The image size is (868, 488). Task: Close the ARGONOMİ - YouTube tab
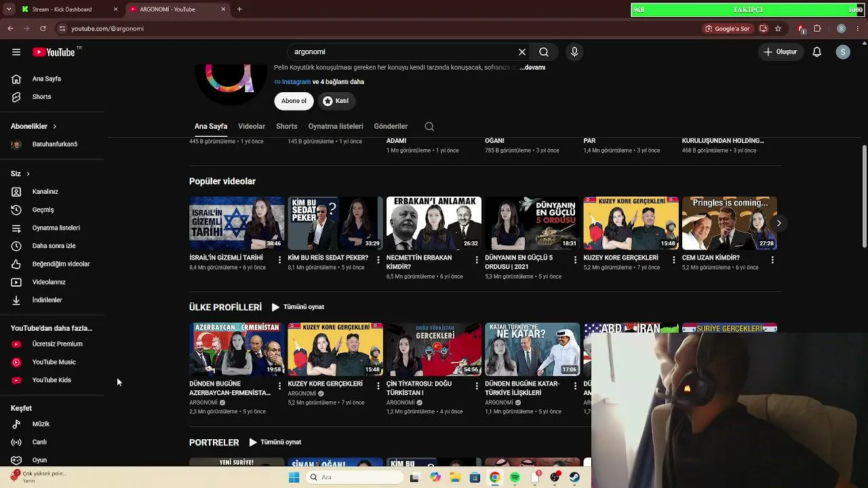[x=224, y=9]
